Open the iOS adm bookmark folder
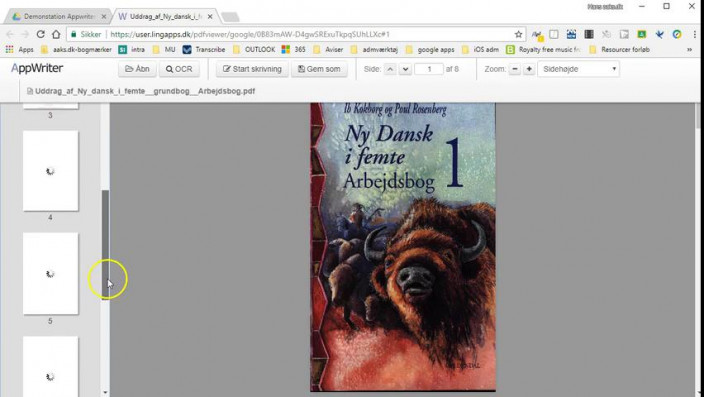This screenshot has width=704, height=397. 480,49
